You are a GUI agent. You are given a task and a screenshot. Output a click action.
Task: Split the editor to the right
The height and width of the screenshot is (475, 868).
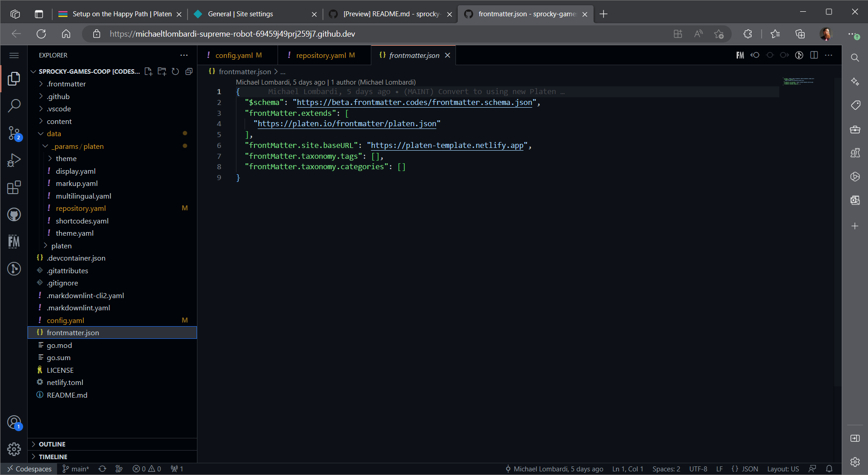[x=814, y=55]
